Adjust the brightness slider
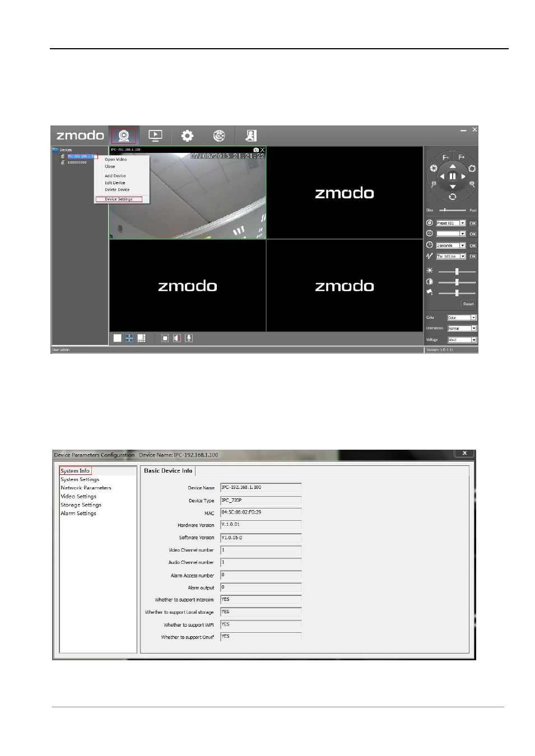Image resolution: width=535 pixels, height=756 pixels. (457, 271)
